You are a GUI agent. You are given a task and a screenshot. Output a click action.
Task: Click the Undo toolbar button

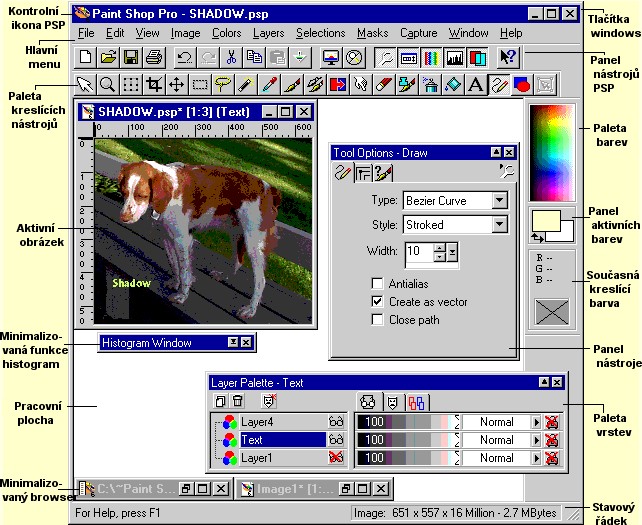184,58
